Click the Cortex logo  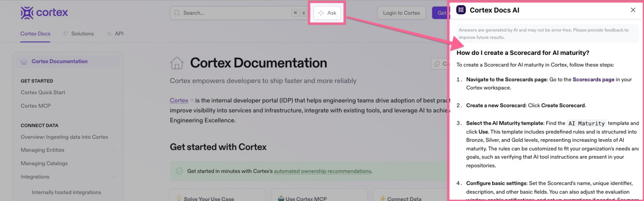click(x=44, y=13)
